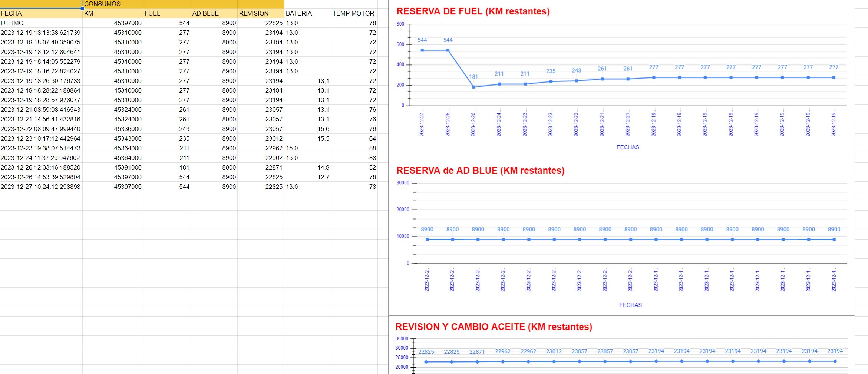Click the REVISION Y CAMBIO ACEITE chart title
The width and height of the screenshot is (868, 374).
tap(494, 327)
